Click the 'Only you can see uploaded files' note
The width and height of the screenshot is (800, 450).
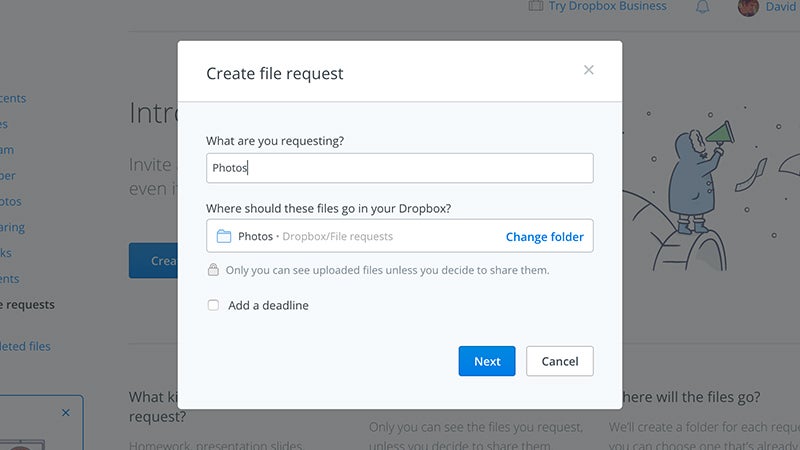point(387,270)
